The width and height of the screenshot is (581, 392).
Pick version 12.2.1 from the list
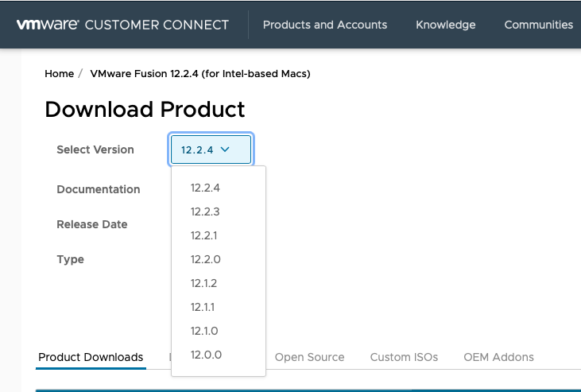tap(204, 236)
